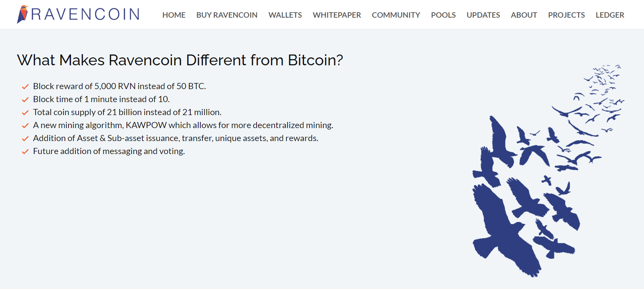Go to the Projects page

coord(566,15)
